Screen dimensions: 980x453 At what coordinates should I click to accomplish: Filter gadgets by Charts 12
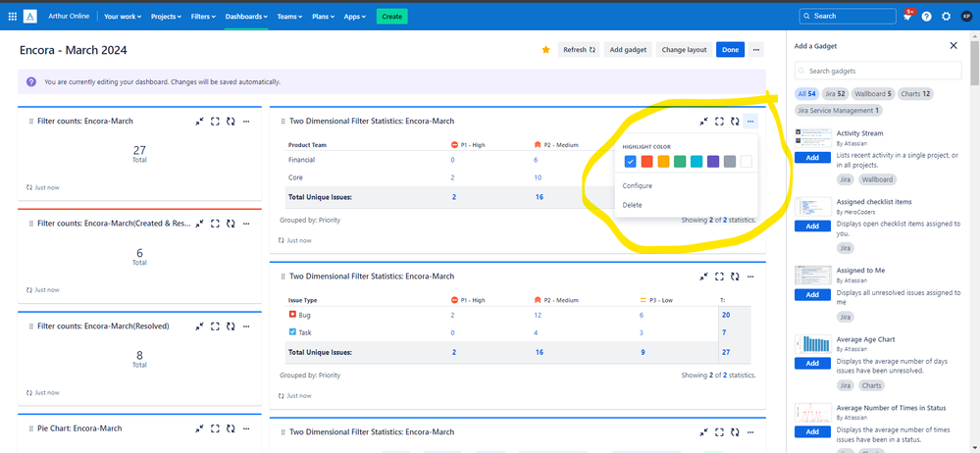[x=915, y=94]
